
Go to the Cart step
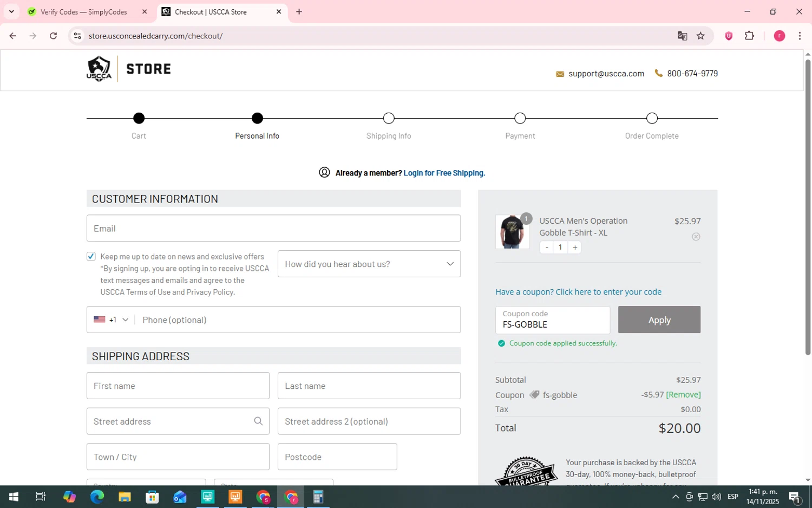point(139,118)
